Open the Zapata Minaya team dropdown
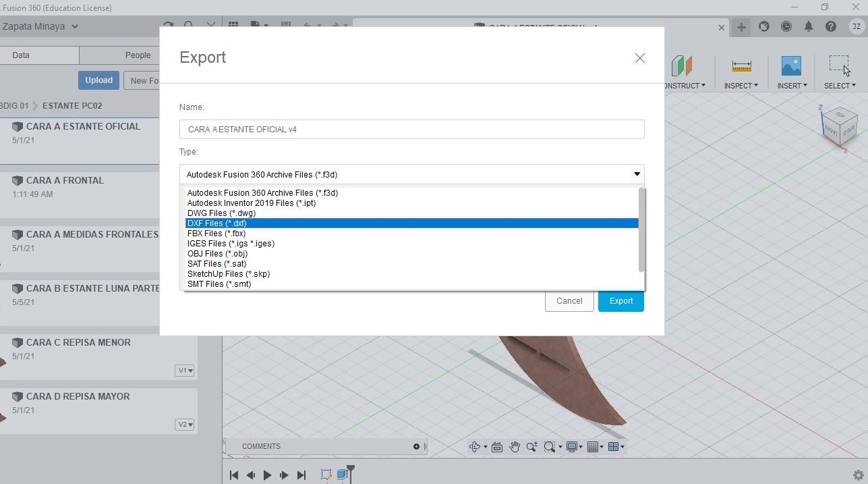Screen dimensions: 868x484 (39, 26)
